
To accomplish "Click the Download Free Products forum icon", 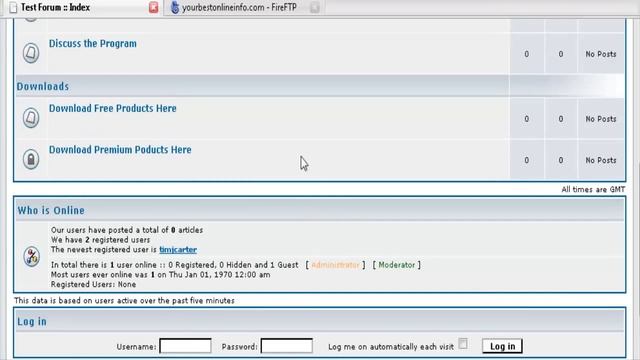I will click(x=31, y=118).
